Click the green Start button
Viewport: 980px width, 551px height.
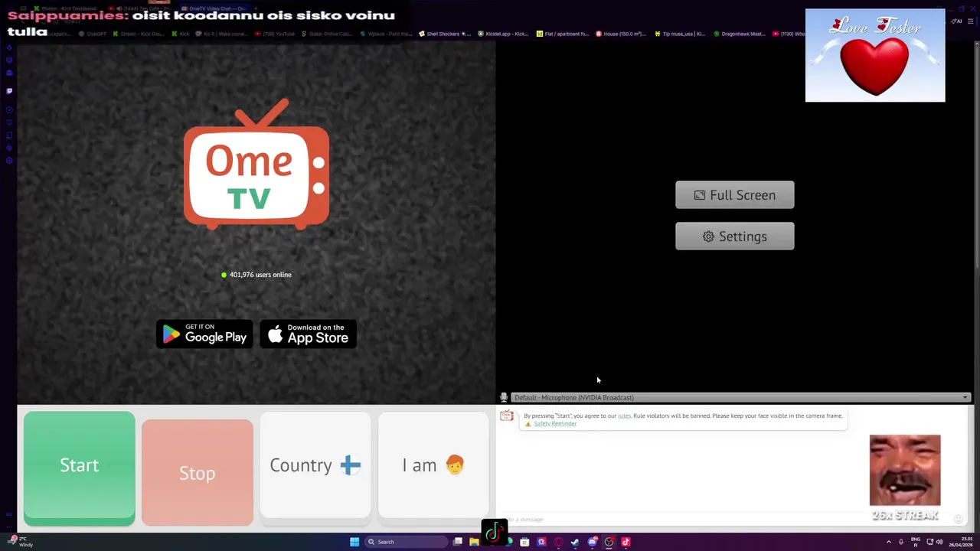[79, 468]
